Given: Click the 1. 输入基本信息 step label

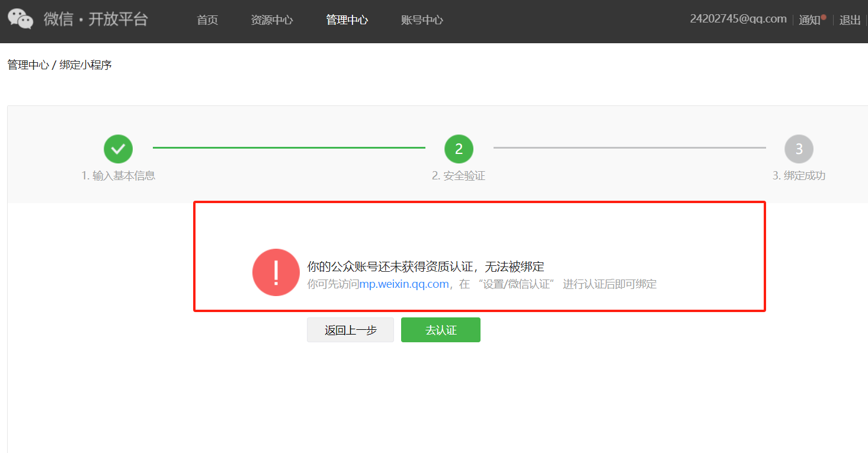Looking at the screenshot, I should pos(118,176).
